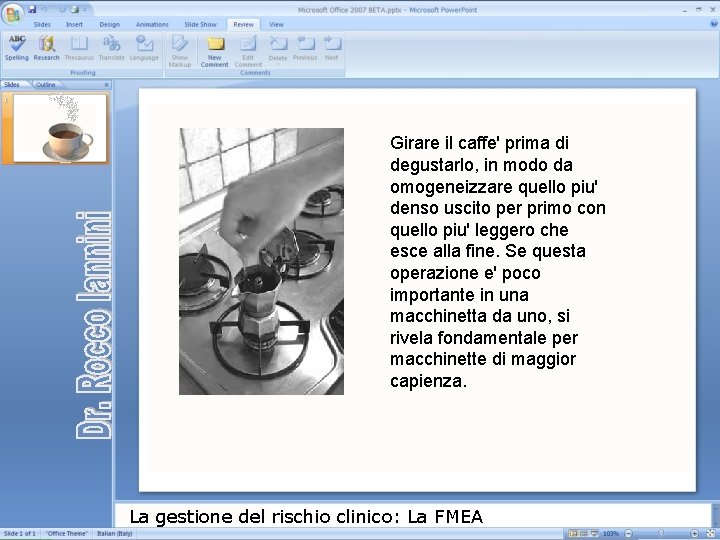Image resolution: width=720 pixels, height=540 pixels.
Task: Show the Slides pane tab
Action: click(x=12, y=84)
